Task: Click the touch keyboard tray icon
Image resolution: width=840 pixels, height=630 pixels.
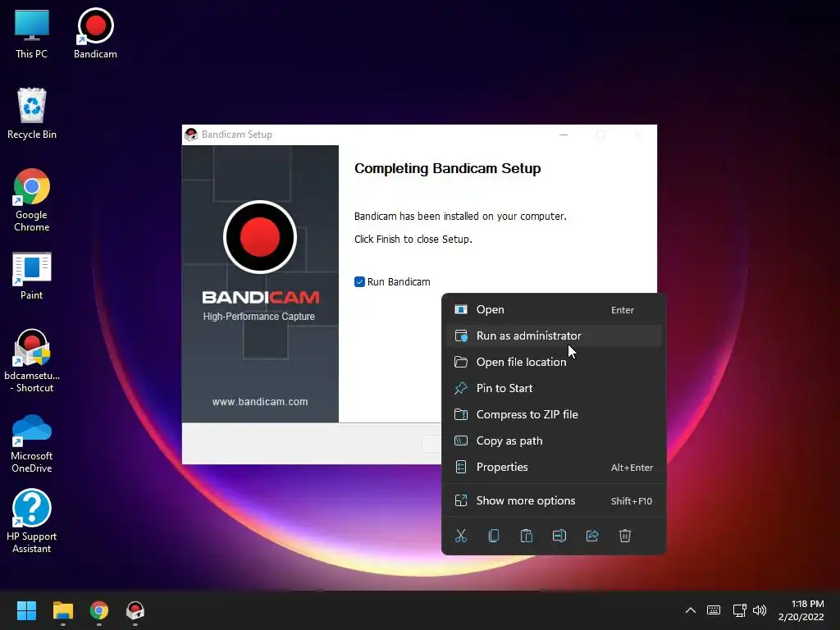Action: pyautogui.click(x=714, y=609)
